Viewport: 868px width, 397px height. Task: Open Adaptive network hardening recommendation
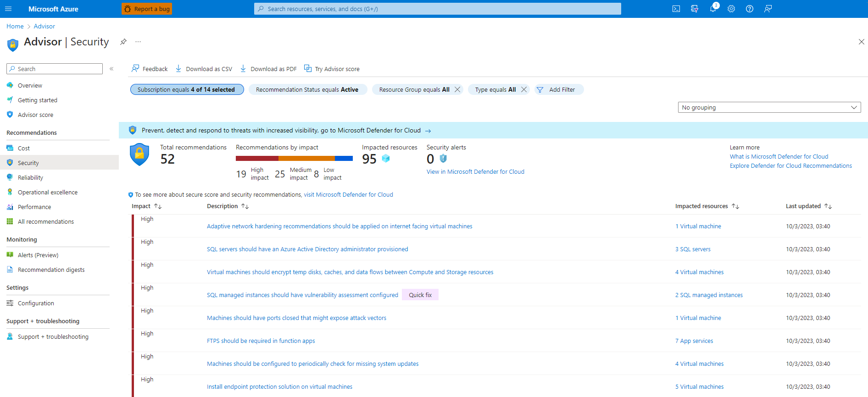pos(339,226)
